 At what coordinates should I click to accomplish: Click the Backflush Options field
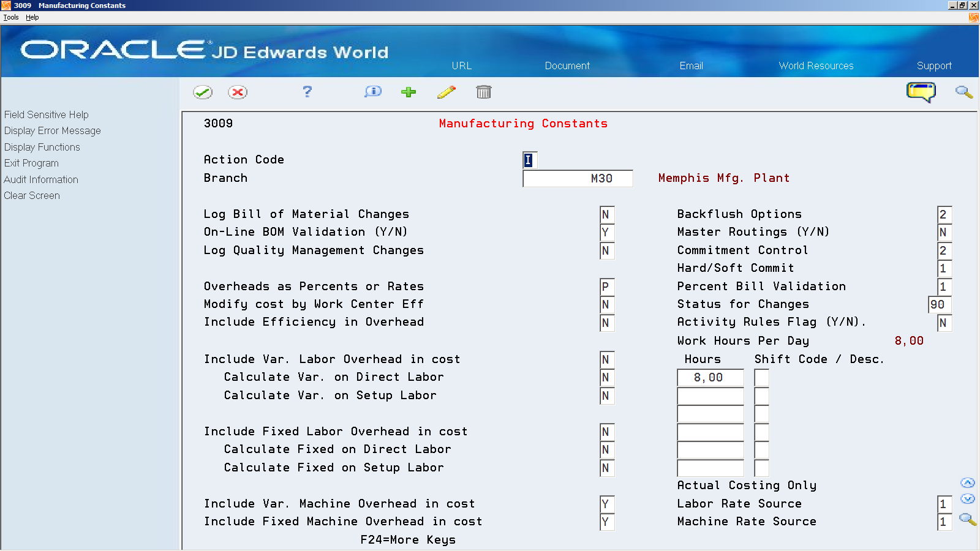pos(944,214)
